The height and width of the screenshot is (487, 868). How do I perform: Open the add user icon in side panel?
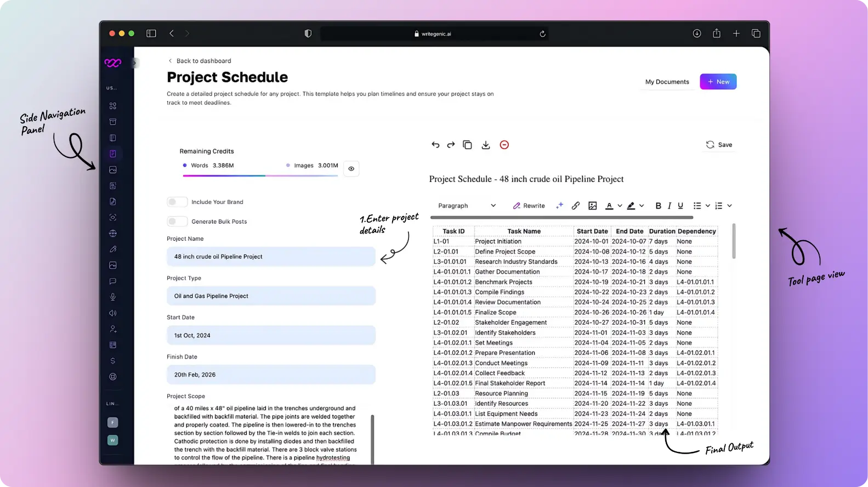pos(113,329)
